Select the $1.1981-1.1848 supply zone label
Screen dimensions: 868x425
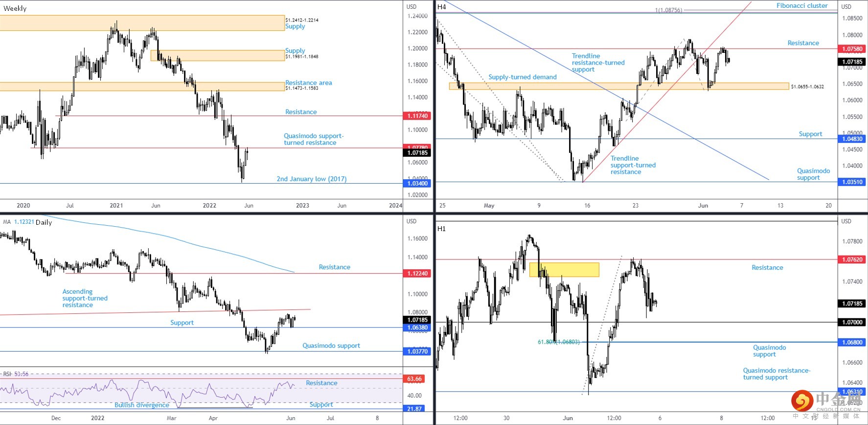(302, 57)
